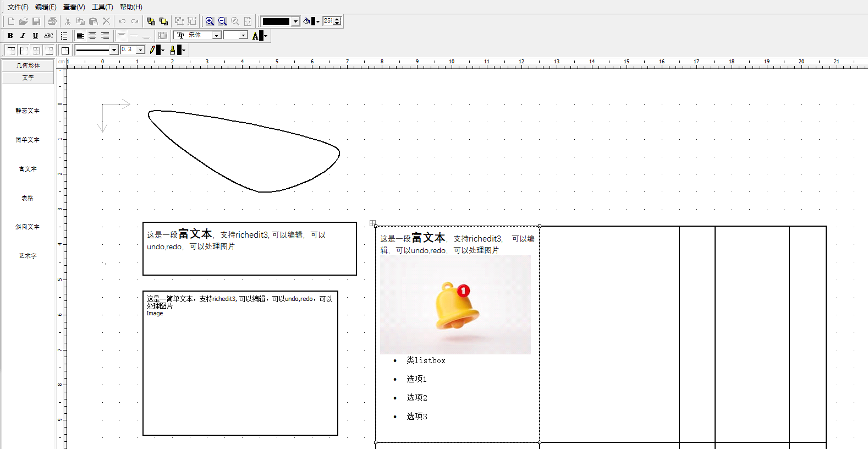Choose the 艺术字 tool
Image resolution: width=868 pixels, height=449 pixels.
pyautogui.click(x=28, y=256)
